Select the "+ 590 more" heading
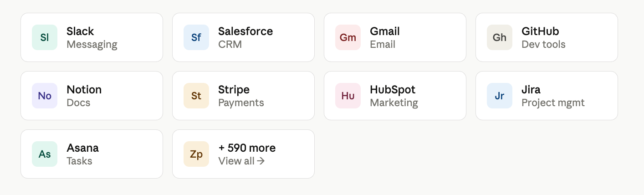This screenshot has height=195, width=644. point(247,148)
